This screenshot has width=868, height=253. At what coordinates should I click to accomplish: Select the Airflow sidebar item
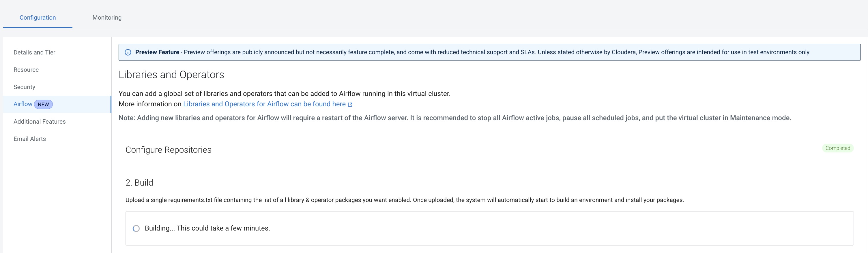pos(23,104)
